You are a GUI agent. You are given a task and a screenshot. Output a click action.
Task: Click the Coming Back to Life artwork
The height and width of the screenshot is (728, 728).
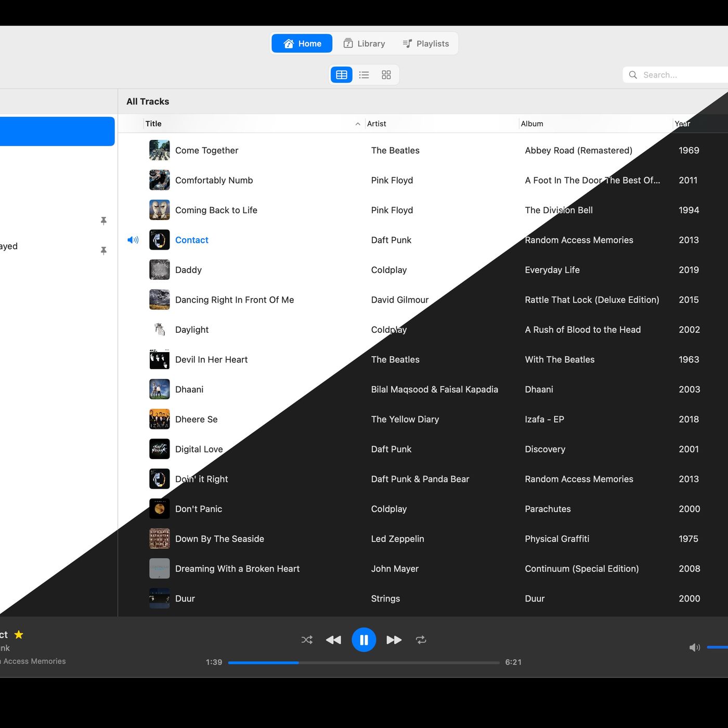pyautogui.click(x=160, y=210)
